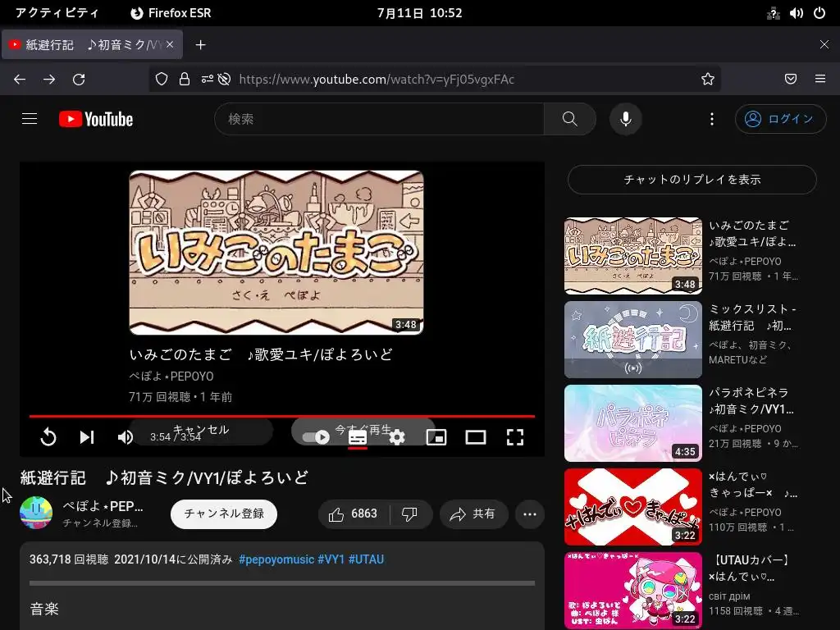Show chat replay (チャットのリプレイを表示)

coord(692,180)
